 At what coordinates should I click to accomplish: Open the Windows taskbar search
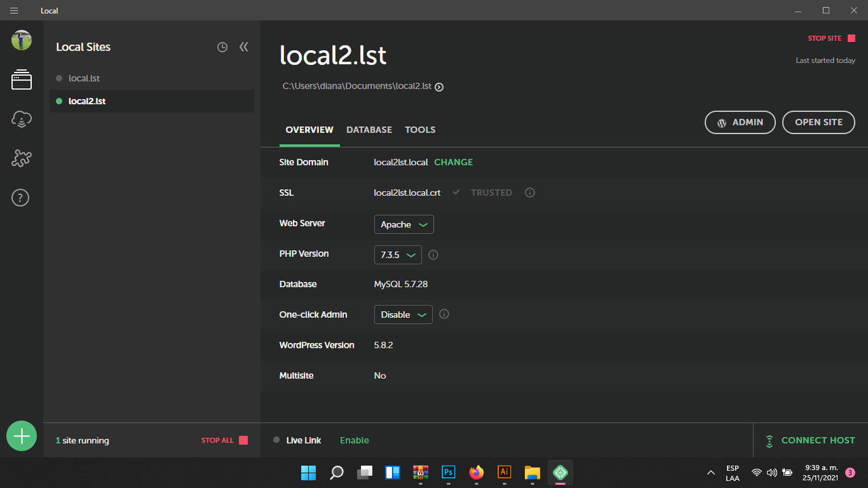[x=336, y=472]
